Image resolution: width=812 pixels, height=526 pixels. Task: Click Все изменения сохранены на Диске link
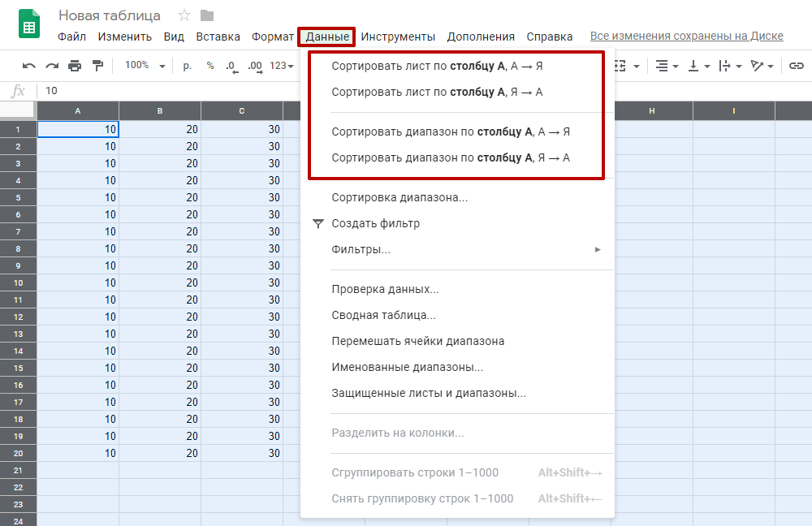(x=687, y=37)
